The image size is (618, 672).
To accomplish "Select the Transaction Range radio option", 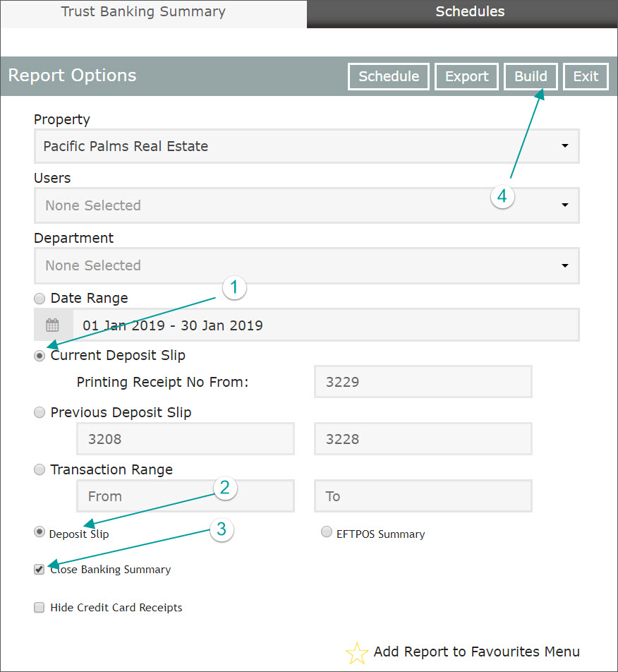I will pyautogui.click(x=40, y=470).
